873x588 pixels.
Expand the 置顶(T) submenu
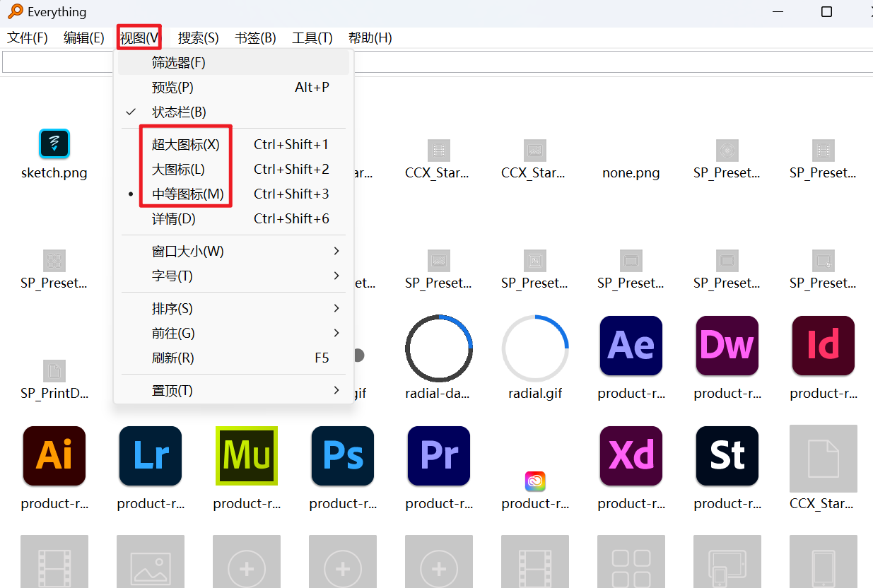pos(233,390)
